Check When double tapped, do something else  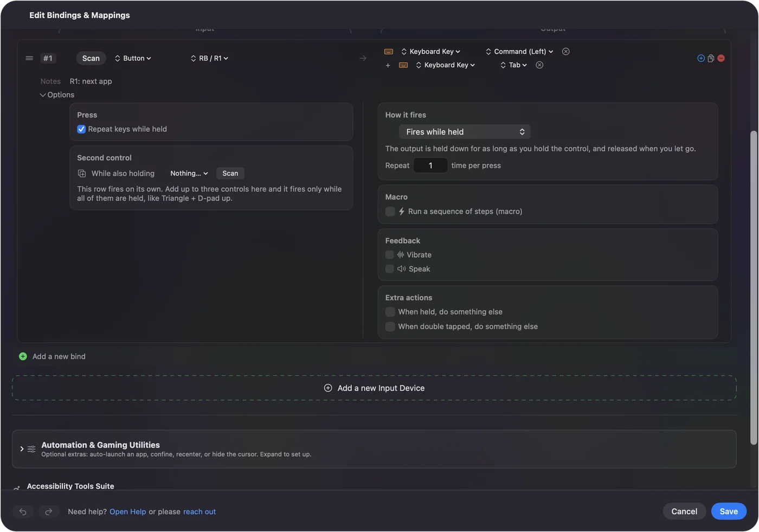click(390, 326)
